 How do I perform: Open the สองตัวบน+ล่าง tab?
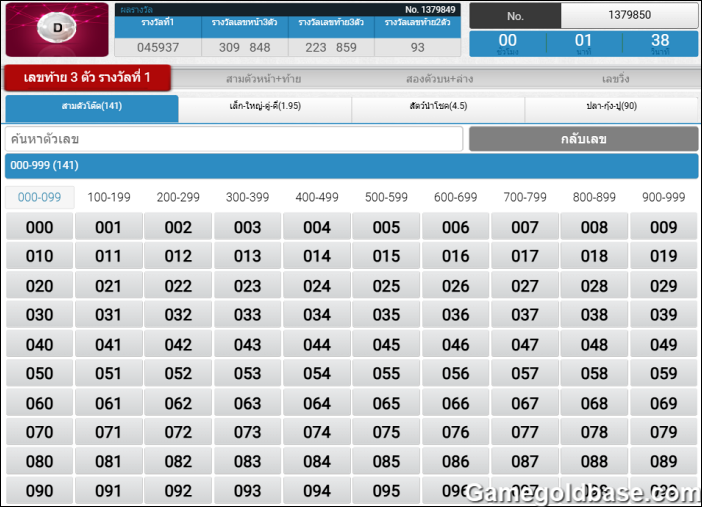[x=439, y=78]
